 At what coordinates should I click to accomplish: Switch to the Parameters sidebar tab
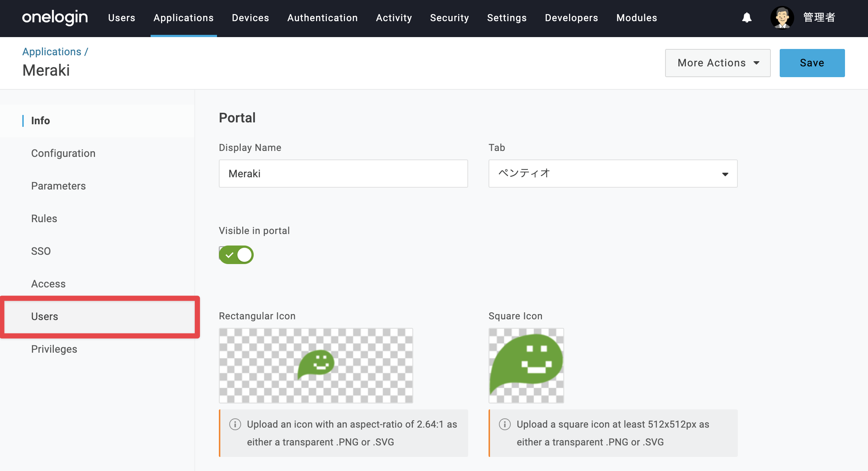point(97,186)
